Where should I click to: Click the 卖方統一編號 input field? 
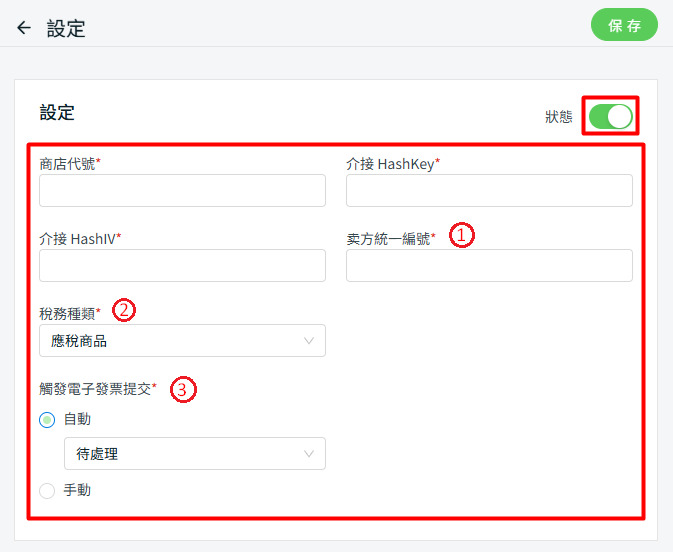(489, 265)
